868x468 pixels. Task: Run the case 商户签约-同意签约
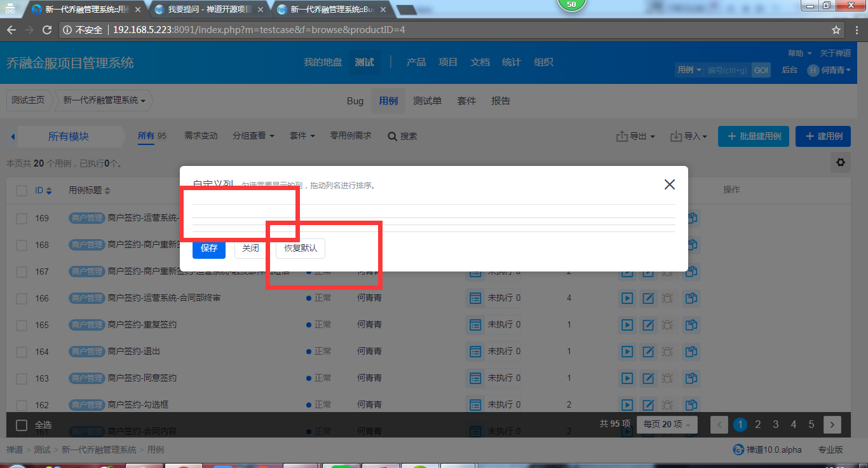(x=627, y=378)
